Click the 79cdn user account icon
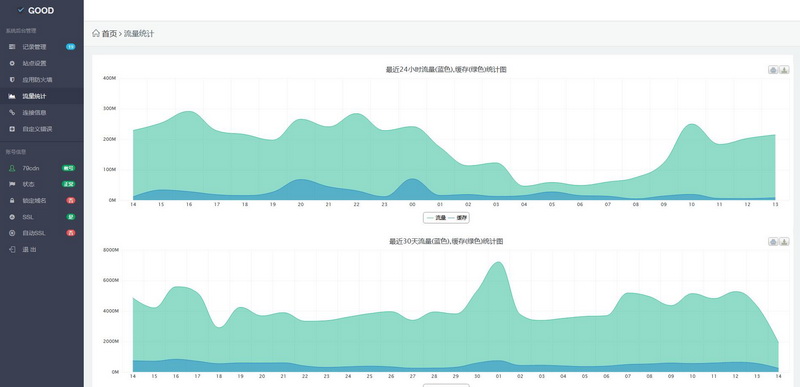The width and height of the screenshot is (800, 387). tap(12, 168)
